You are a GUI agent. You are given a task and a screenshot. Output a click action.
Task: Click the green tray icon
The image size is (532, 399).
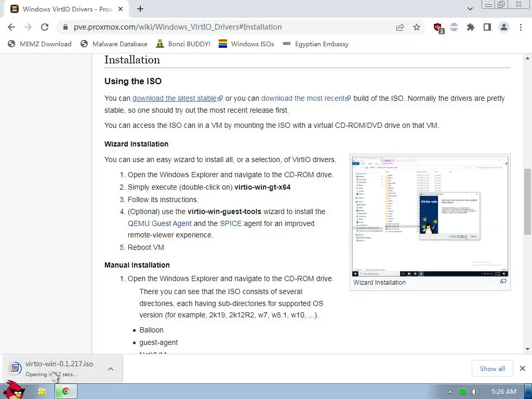pyautogui.click(x=463, y=392)
